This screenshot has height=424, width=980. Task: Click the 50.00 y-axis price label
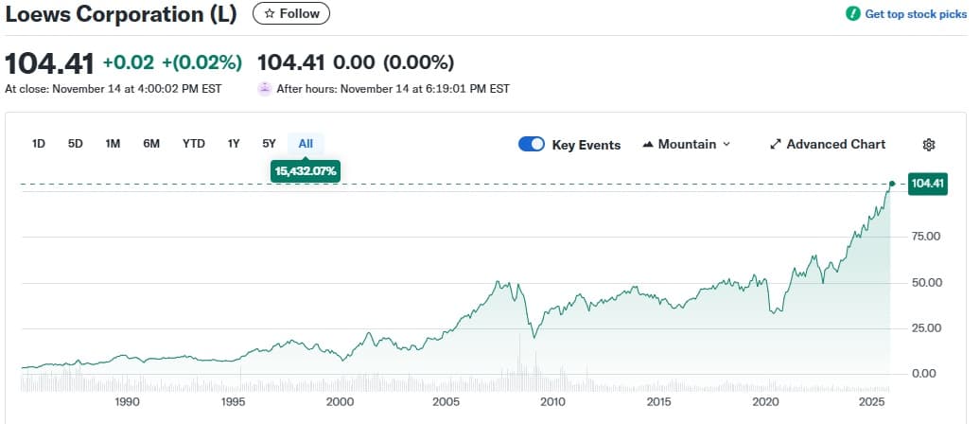pyautogui.click(x=926, y=283)
